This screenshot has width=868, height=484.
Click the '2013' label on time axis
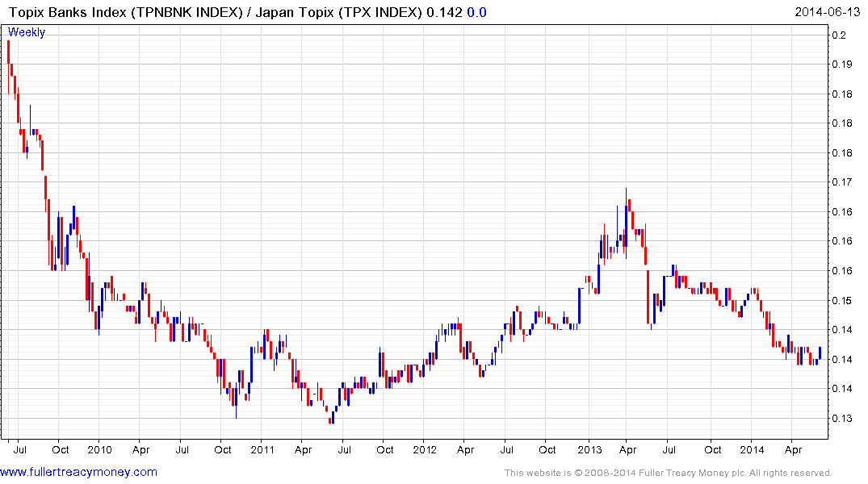tap(589, 449)
